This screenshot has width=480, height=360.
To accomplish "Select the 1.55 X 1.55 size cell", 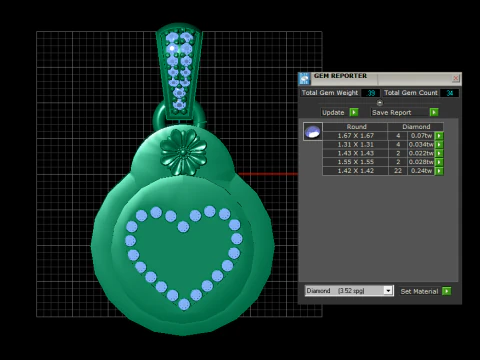I will 355,162.
